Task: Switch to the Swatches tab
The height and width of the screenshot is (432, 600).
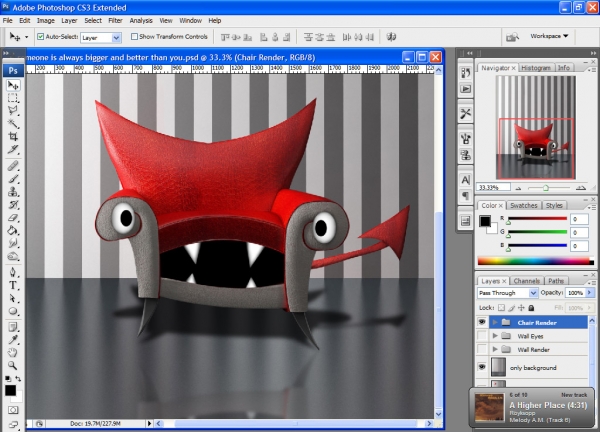Action: pyautogui.click(x=523, y=205)
